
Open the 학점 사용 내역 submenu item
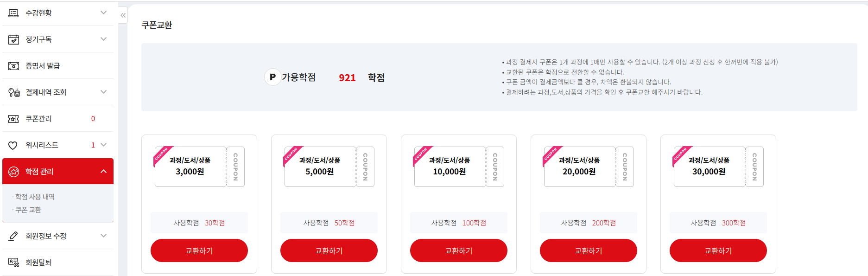(35, 197)
